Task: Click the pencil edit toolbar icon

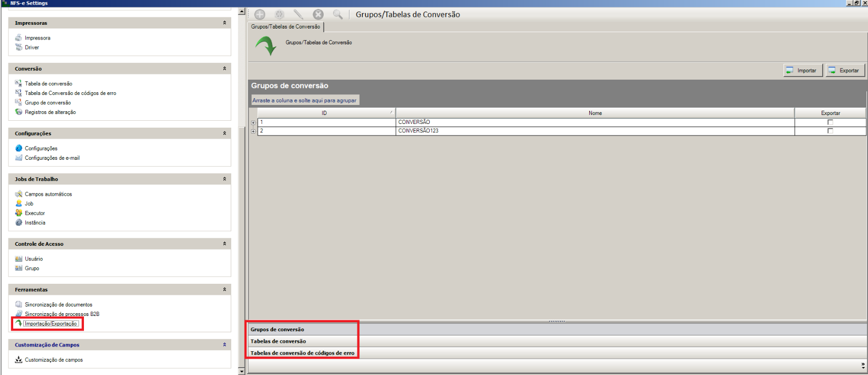Action: tap(298, 15)
